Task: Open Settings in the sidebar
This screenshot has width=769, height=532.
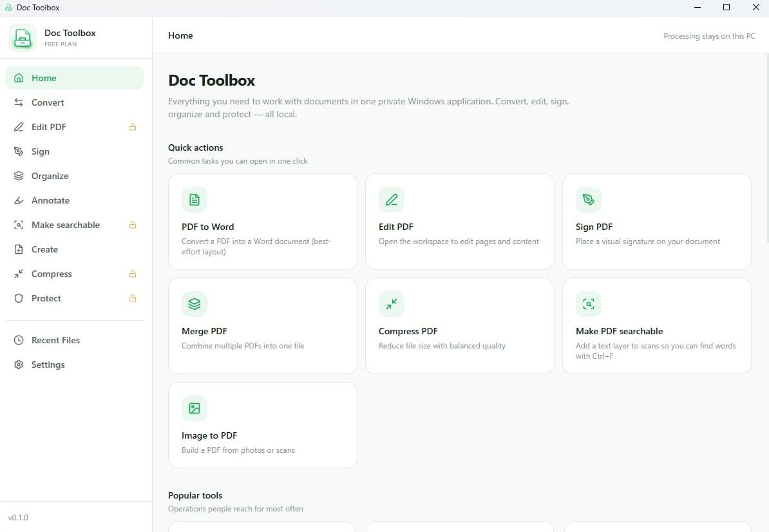Action: (75, 365)
